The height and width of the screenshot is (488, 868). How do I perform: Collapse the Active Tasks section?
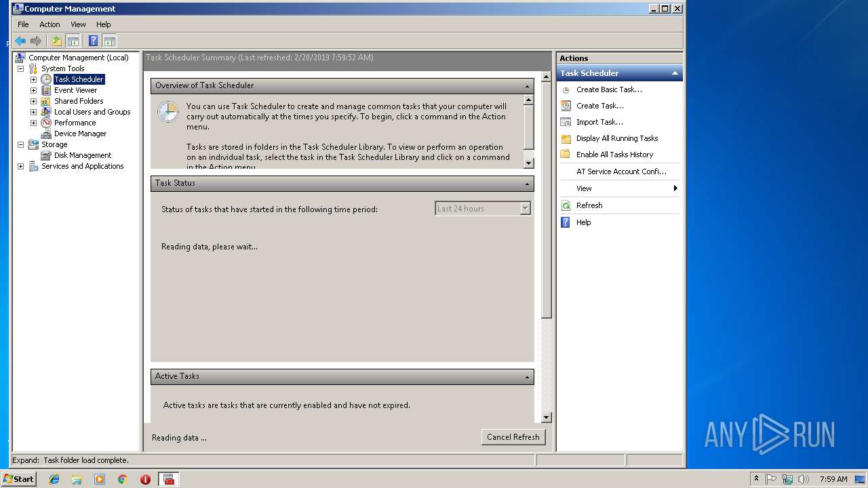[527, 377]
